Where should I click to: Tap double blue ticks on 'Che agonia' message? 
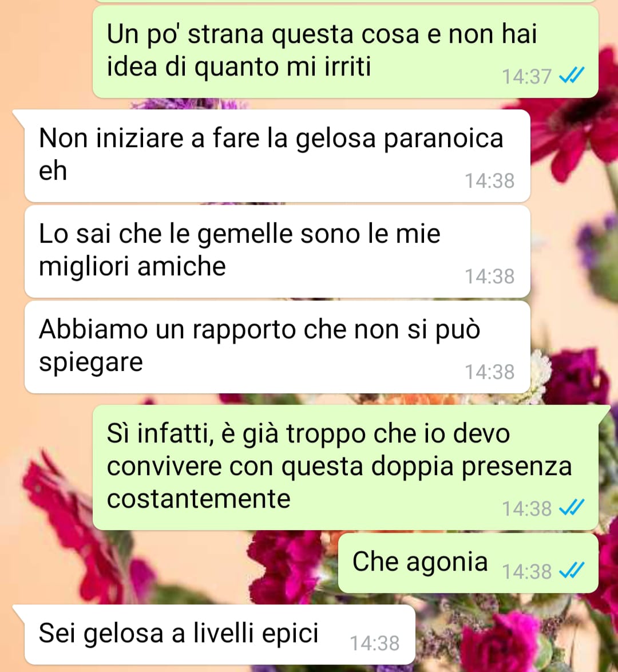point(572,571)
